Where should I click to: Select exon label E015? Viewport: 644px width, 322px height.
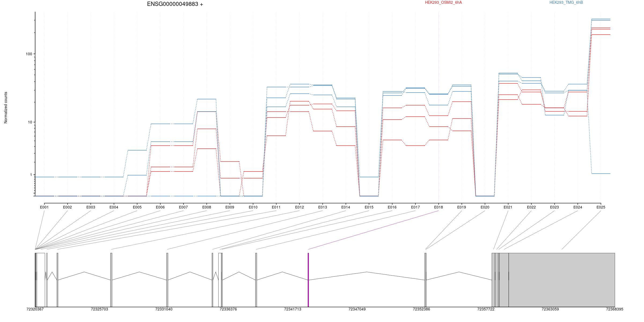click(369, 207)
